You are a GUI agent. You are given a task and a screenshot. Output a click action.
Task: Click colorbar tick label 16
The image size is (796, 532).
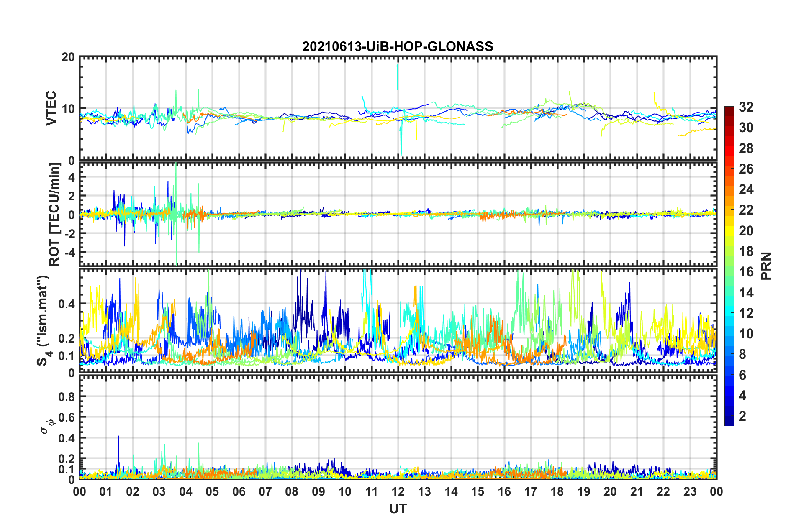746,272
